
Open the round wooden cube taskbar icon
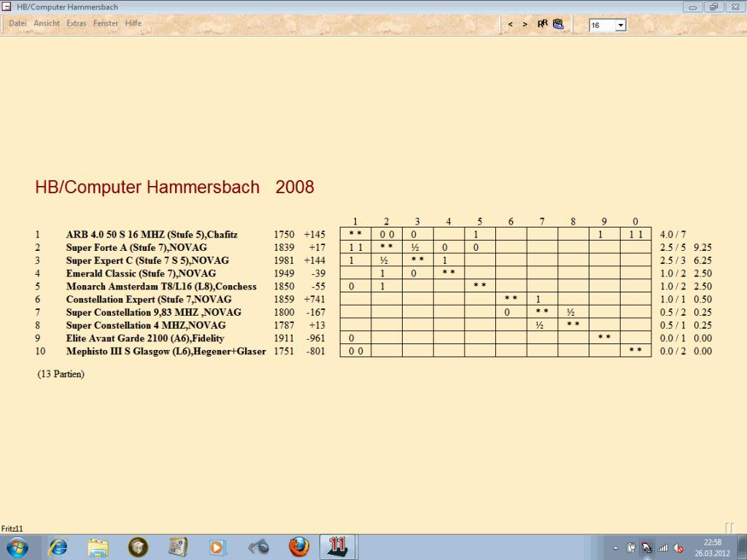[x=138, y=548]
